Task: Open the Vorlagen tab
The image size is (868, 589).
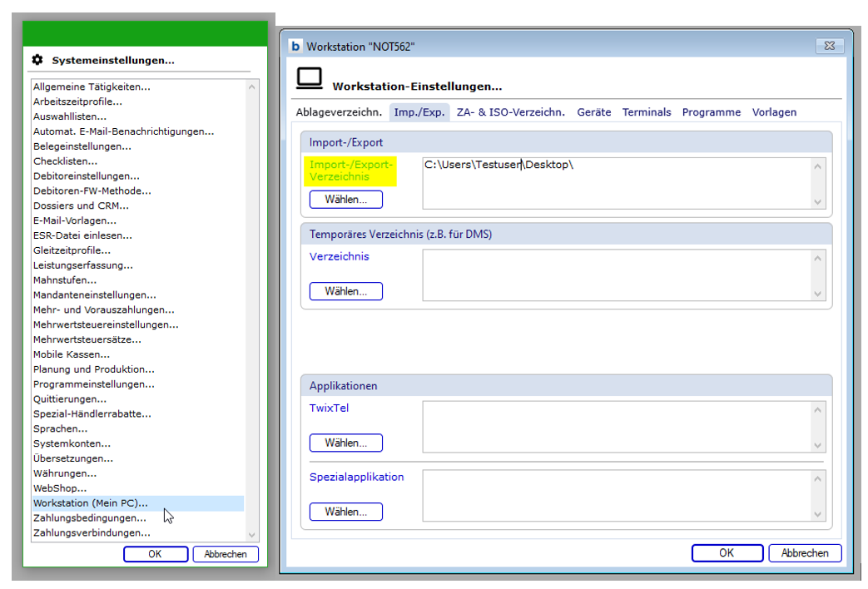Action: [x=774, y=112]
